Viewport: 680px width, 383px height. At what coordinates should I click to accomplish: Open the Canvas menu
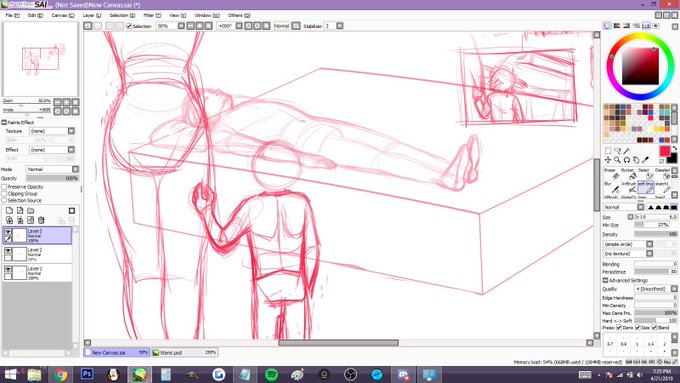[63, 15]
